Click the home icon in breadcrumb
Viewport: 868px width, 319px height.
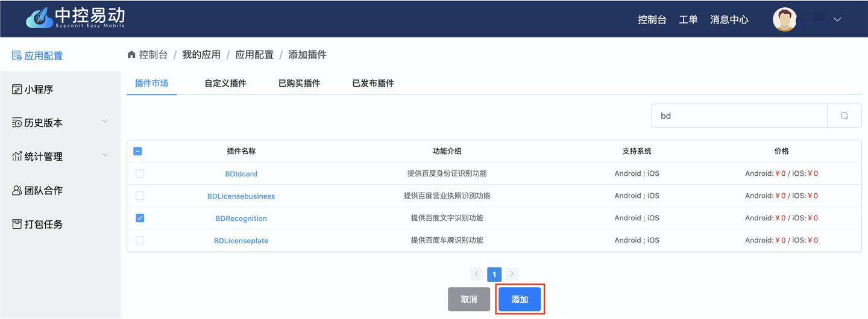[131, 55]
